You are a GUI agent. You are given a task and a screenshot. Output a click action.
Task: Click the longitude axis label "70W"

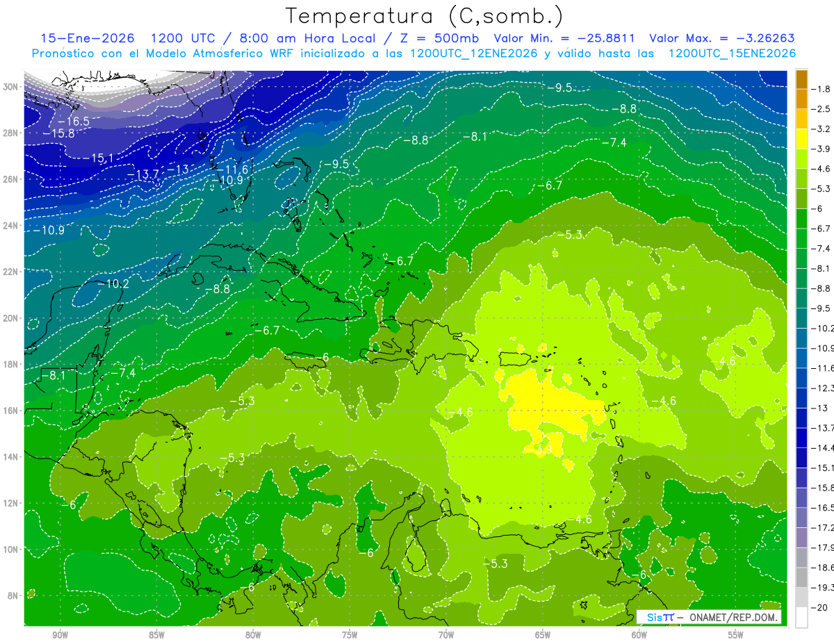pos(446,635)
